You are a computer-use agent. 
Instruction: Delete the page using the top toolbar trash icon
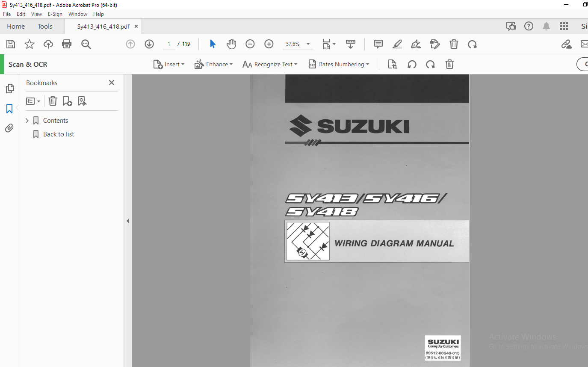[x=454, y=44]
